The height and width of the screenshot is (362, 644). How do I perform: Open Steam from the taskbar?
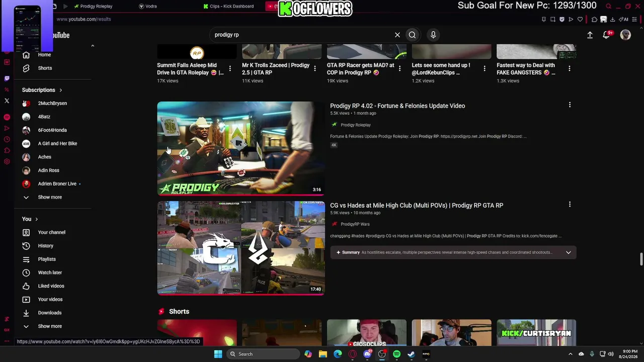coord(411,354)
